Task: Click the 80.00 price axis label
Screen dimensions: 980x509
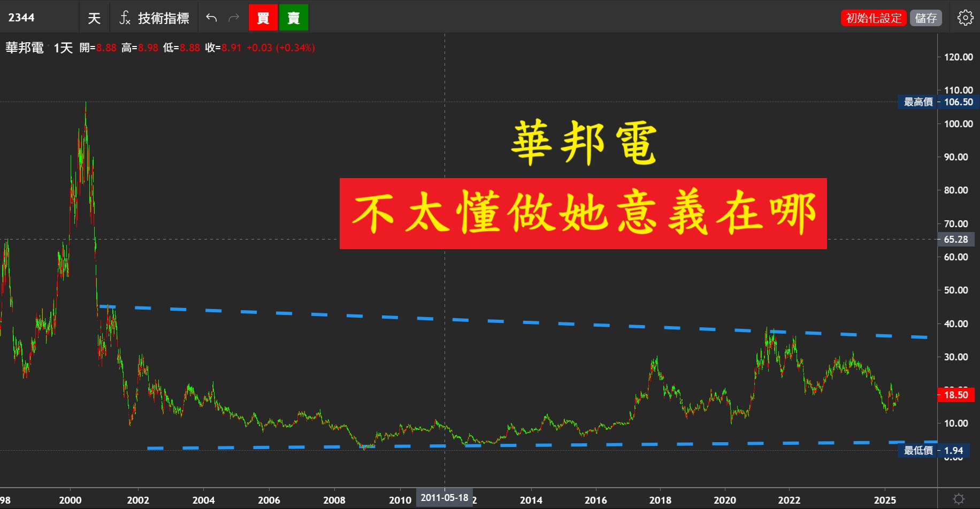Action: tap(956, 190)
